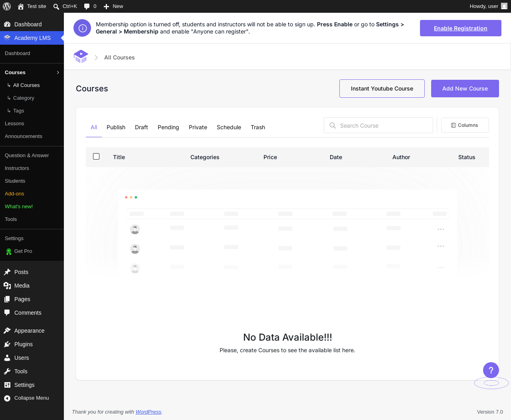Open Category submenu item
The height and width of the screenshot is (420, 511).
[24, 98]
